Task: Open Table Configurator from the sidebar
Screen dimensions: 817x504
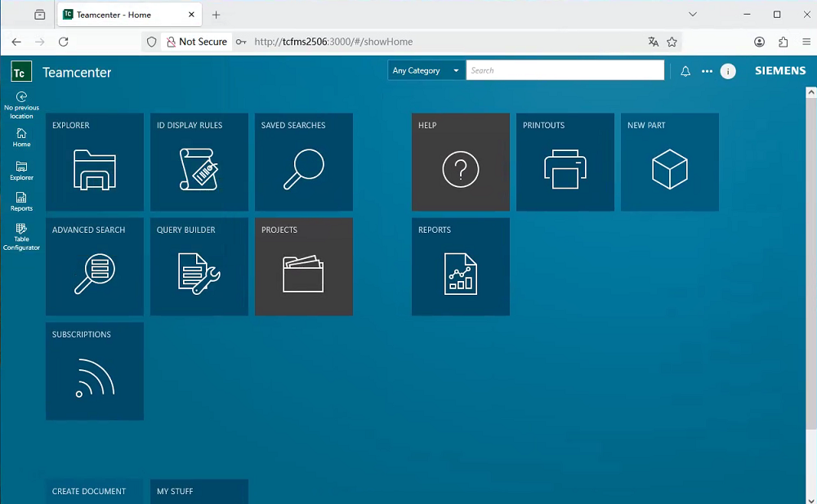Action: pos(21,237)
